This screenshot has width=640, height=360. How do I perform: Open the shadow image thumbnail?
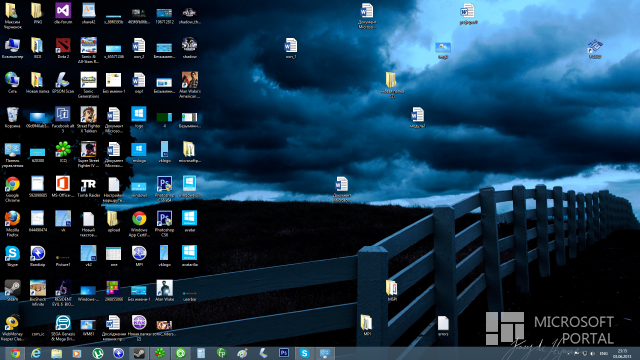tap(189, 46)
